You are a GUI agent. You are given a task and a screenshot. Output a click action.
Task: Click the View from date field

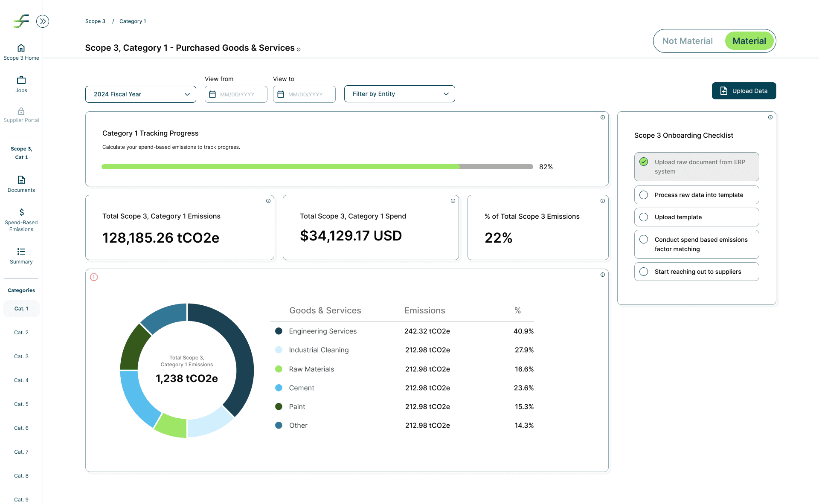click(236, 94)
